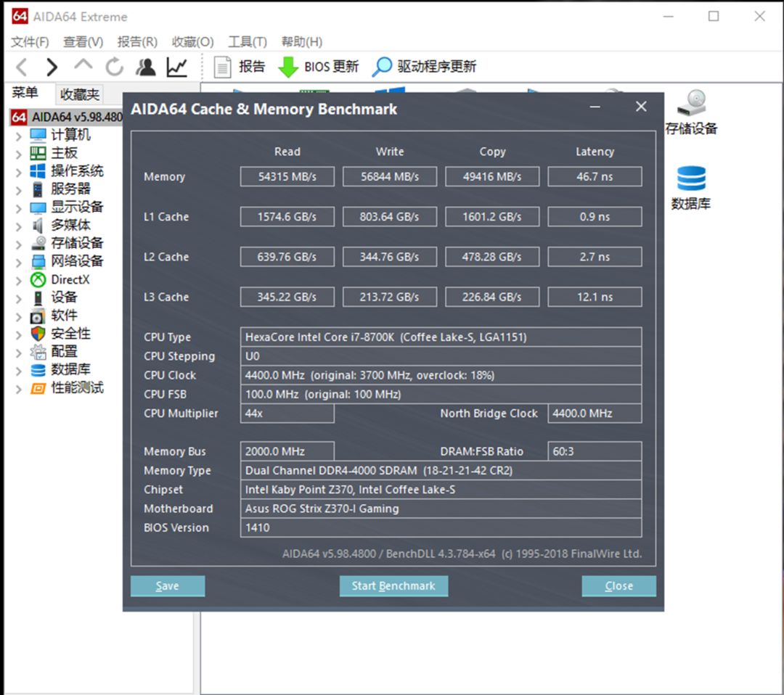Click the 驱动程序更新 driver update button

click(x=424, y=67)
